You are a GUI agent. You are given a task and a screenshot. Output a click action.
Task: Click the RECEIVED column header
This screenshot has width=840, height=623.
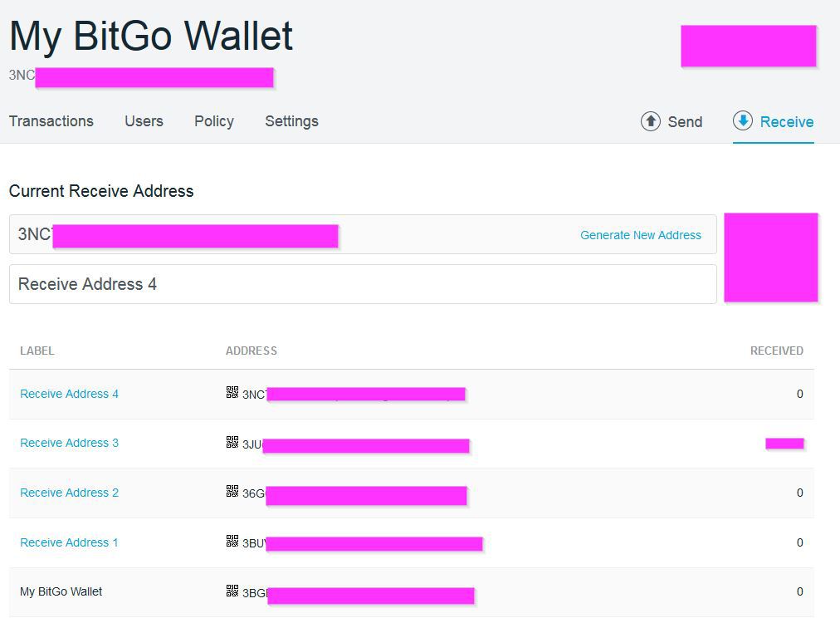[x=777, y=351]
